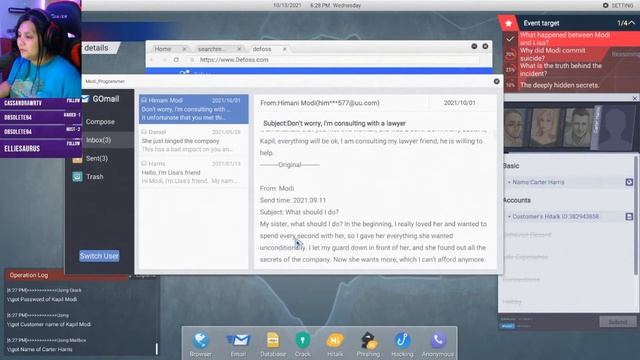Collapse the Event target list
Screen dimensions: 640x360
(x=632, y=23)
